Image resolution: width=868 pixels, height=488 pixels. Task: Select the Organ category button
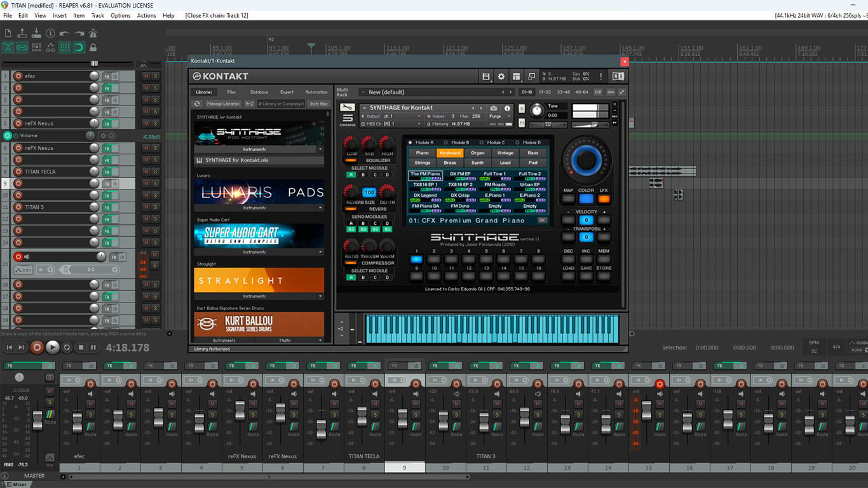tap(477, 152)
